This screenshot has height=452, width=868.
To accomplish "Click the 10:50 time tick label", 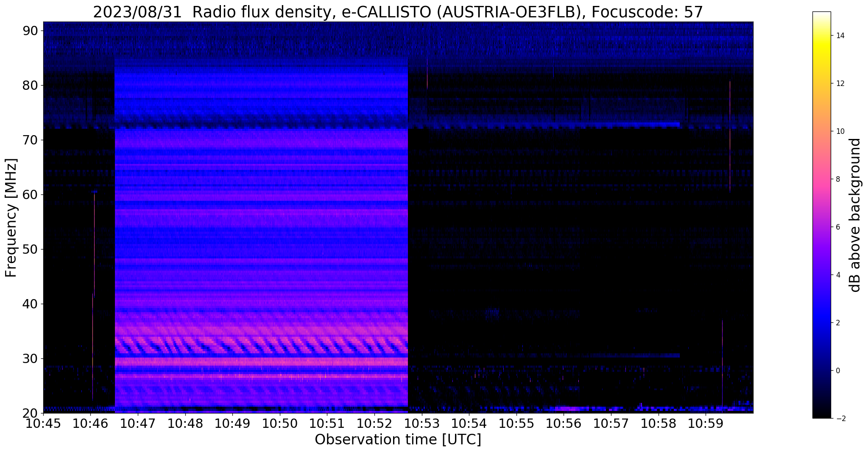I will pos(280,423).
